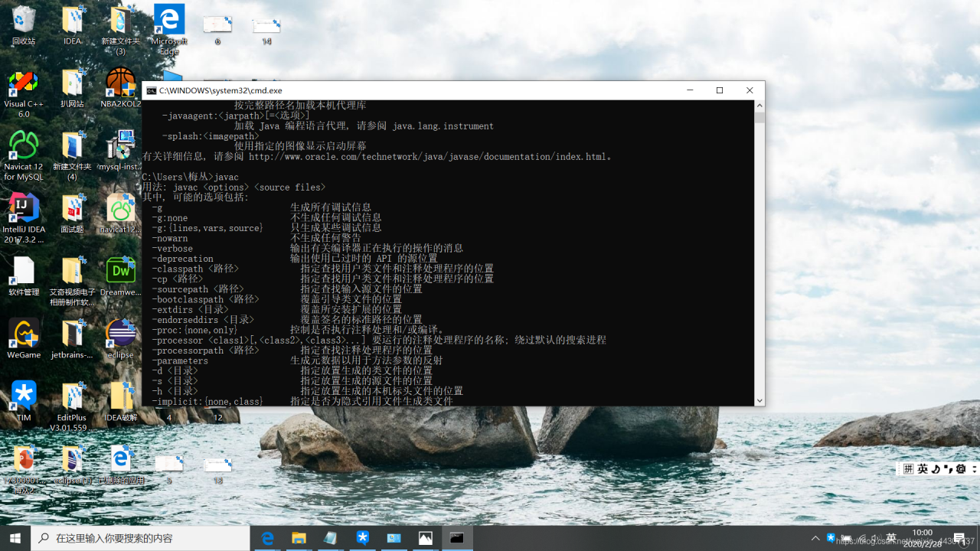Click the 'C:\Users\梅丛>javac' prompt line
The width and height of the screenshot is (980, 551).
[191, 177]
